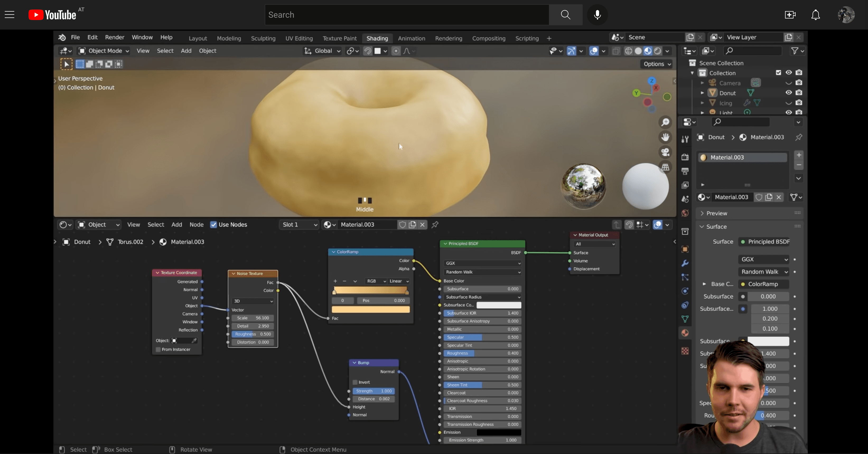Click the create video camera icon
868x454 pixels.
790,15
